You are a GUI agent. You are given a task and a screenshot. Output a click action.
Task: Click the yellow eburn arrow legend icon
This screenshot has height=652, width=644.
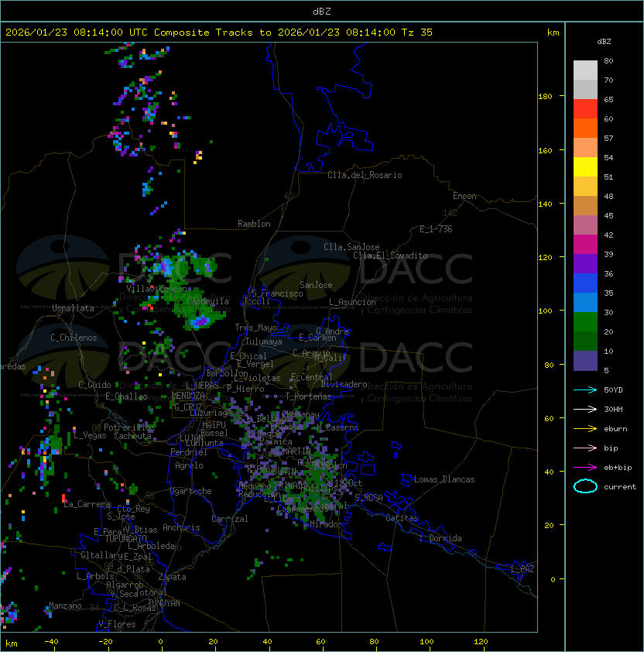[585, 428]
